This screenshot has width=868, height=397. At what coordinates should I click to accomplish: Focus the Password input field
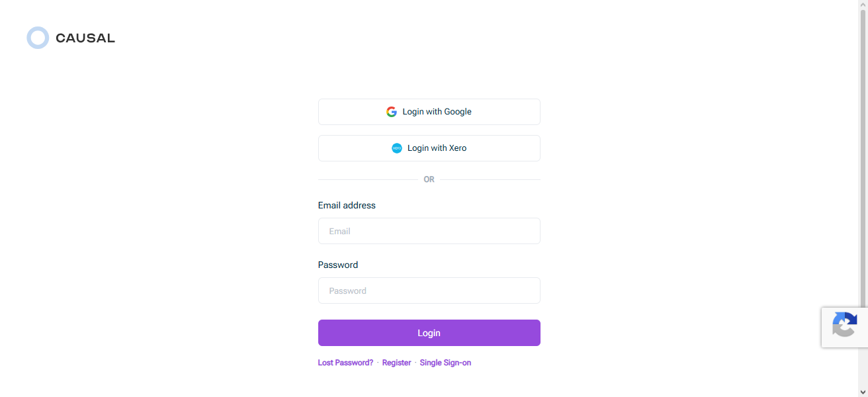[429, 290]
